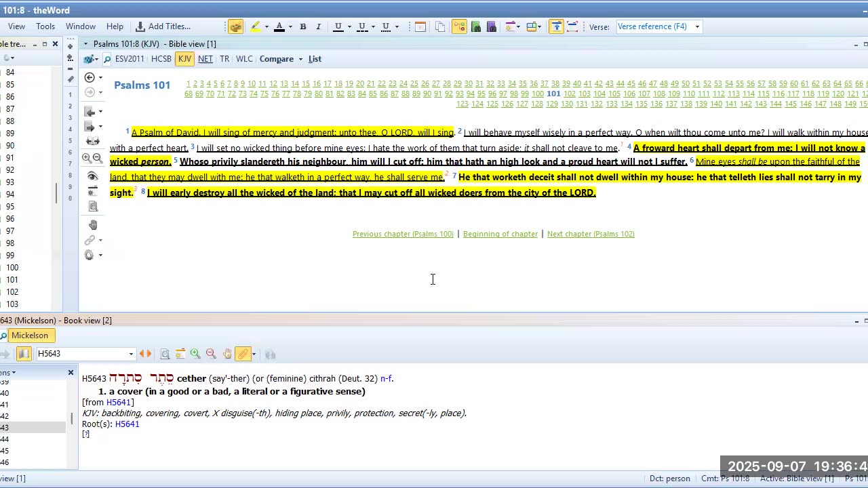Open the H5643 topic combo box
The height and width of the screenshot is (488, 868).
coord(85,354)
